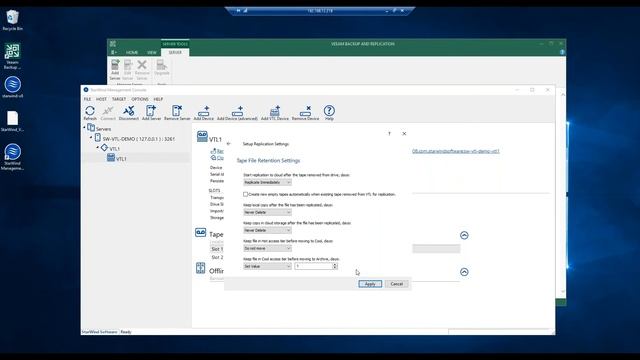The height and width of the screenshot is (360, 640).
Task: Click the Tape section tape icon
Action: click(200, 233)
